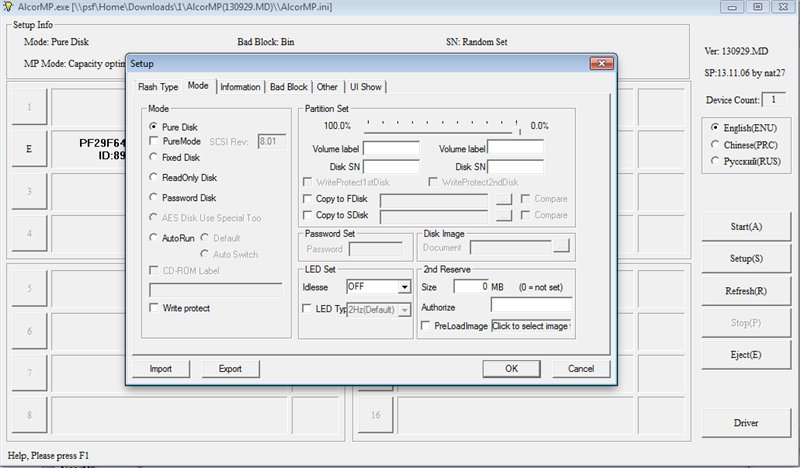Close the Setup dialog with X

[x=602, y=63]
